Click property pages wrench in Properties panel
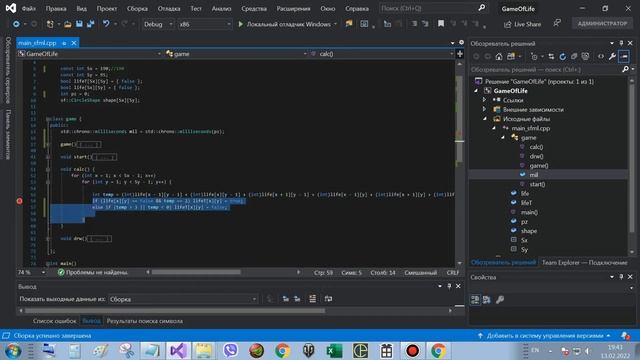The width and height of the screenshot is (640, 360). [x=500, y=300]
